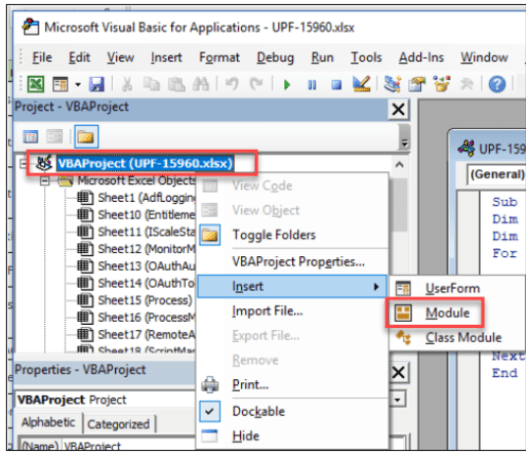
Task: Click the Find binoculars icon
Action: (201, 84)
